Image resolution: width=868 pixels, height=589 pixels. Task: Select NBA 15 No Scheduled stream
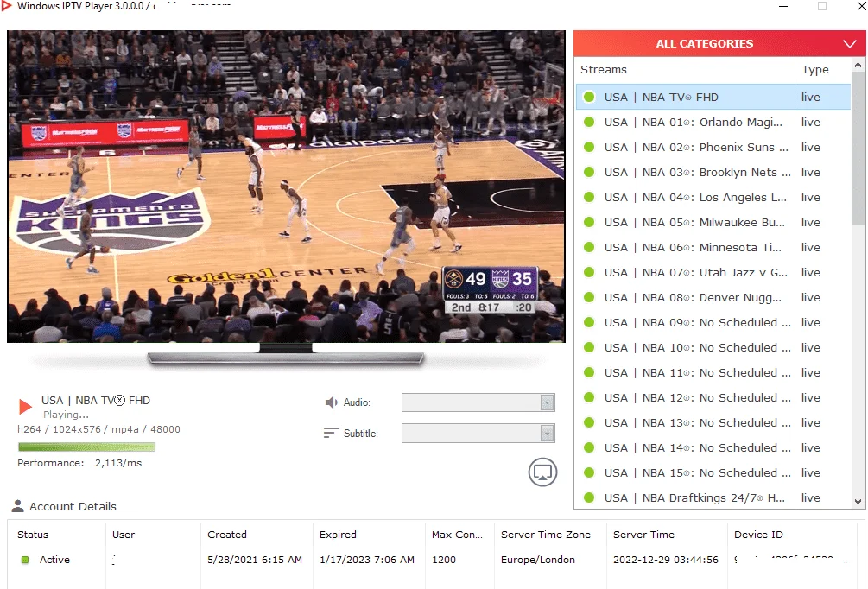pyautogui.click(x=713, y=472)
